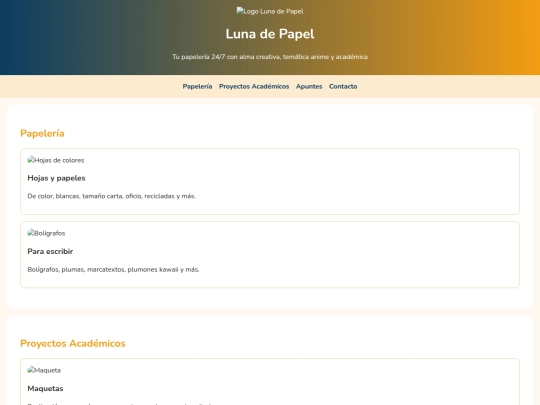Select the Maquetas card title
540x405 pixels.
coord(45,388)
